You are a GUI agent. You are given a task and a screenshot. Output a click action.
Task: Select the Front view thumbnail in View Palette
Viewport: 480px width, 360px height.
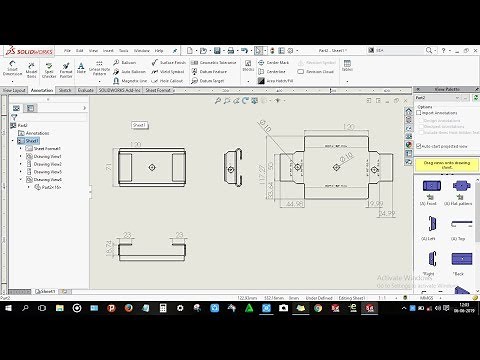point(431,186)
